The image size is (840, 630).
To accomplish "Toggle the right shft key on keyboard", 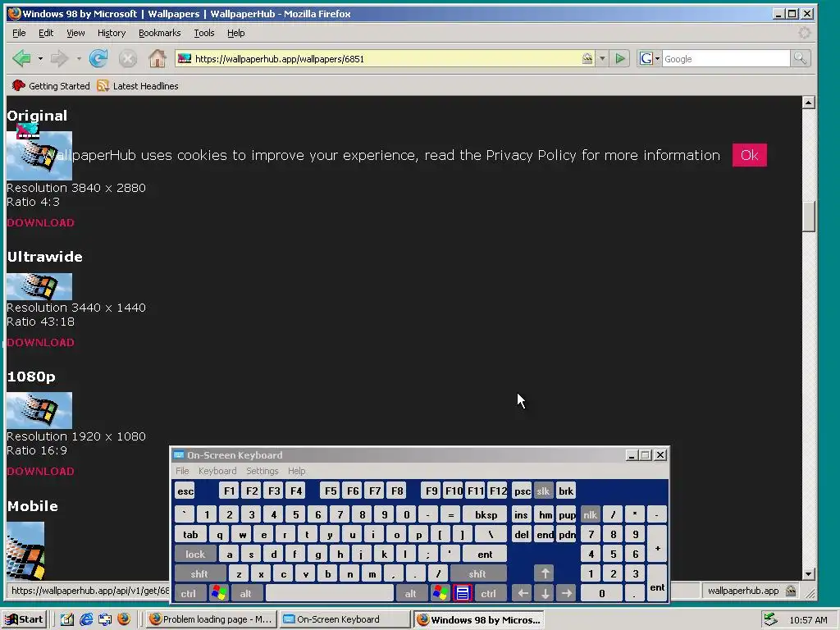I will (477, 573).
